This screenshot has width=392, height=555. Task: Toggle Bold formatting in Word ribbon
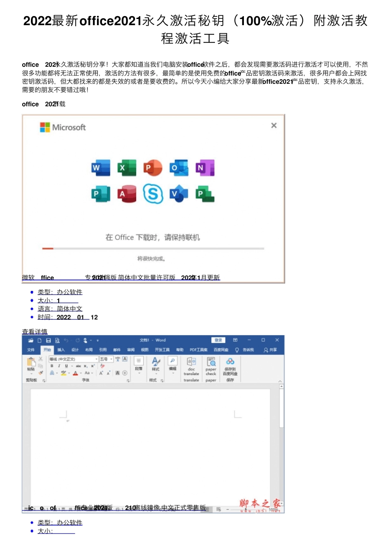52,366
